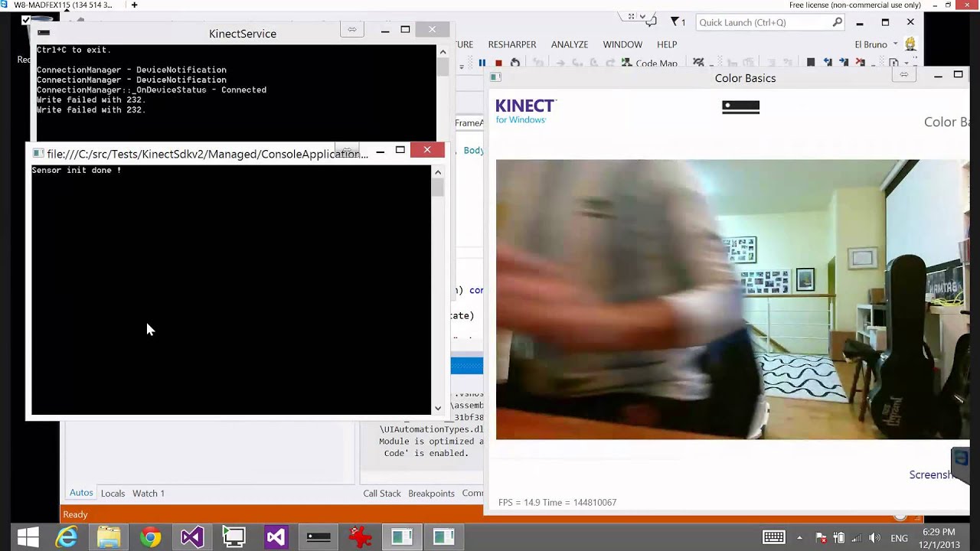Click the Kinect for Windows logo
This screenshot has height=551, width=980.
[525, 111]
